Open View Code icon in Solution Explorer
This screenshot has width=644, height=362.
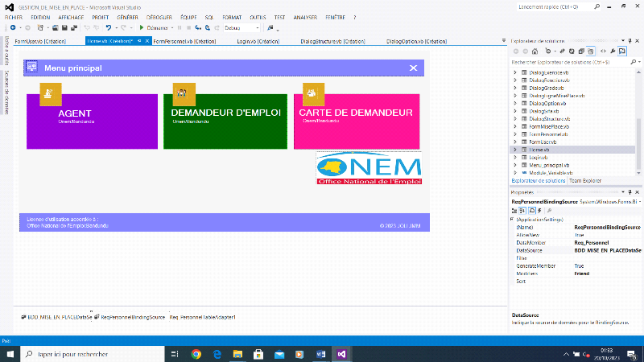tap(604, 51)
